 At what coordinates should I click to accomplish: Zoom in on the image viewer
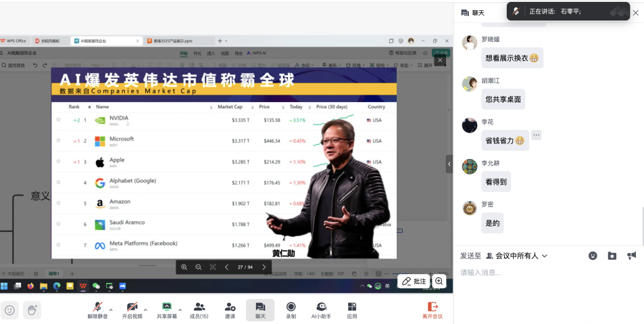[x=184, y=267]
